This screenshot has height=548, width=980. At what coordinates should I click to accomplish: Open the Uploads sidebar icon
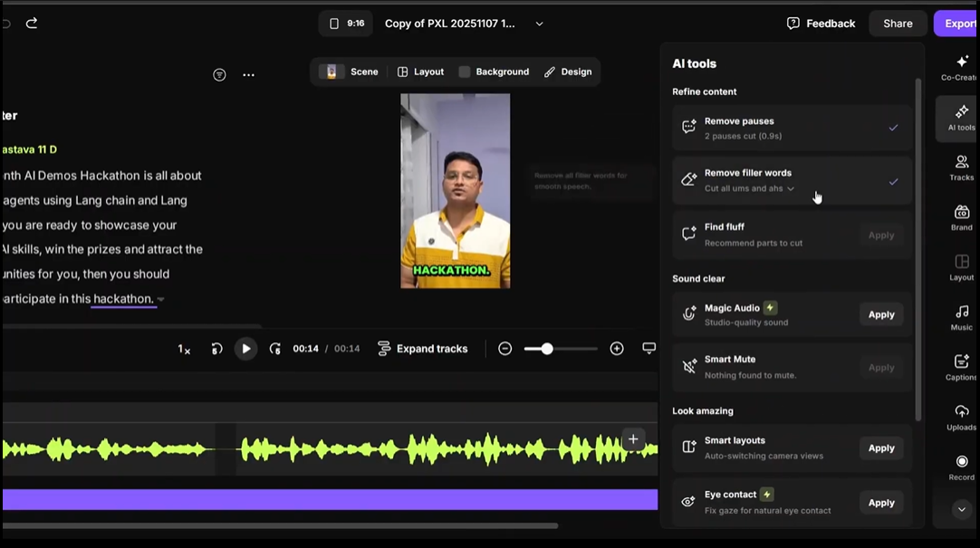(x=961, y=418)
